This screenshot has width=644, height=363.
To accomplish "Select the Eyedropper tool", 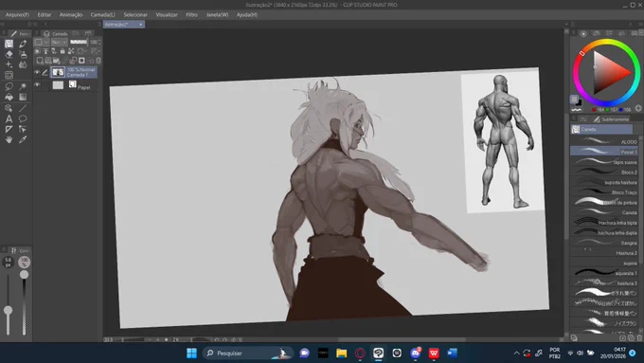I will tap(23, 139).
